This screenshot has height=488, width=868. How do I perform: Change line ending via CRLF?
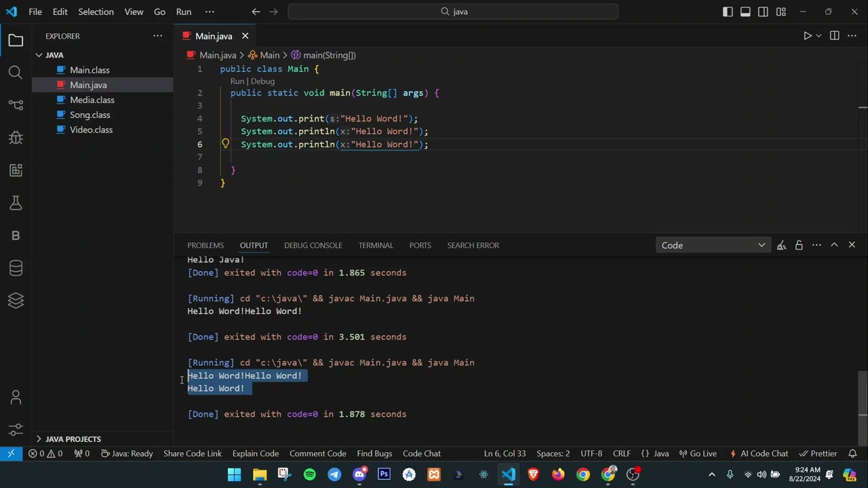[622, 453]
